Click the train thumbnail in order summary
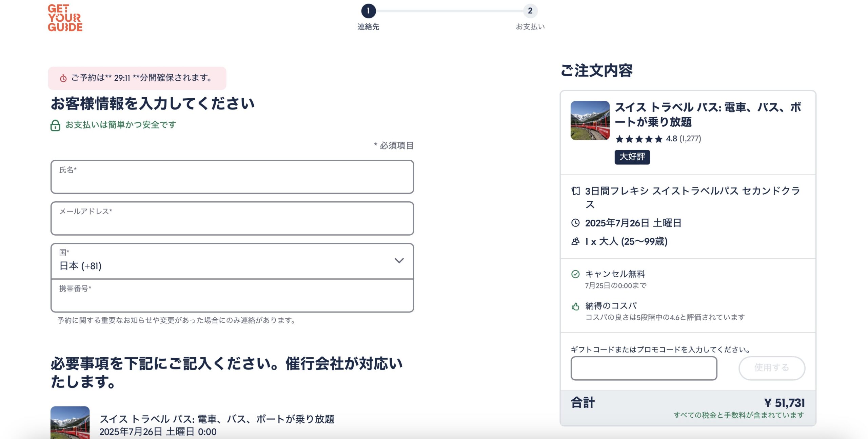This screenshot has height=439, width=868. (590, 120)
